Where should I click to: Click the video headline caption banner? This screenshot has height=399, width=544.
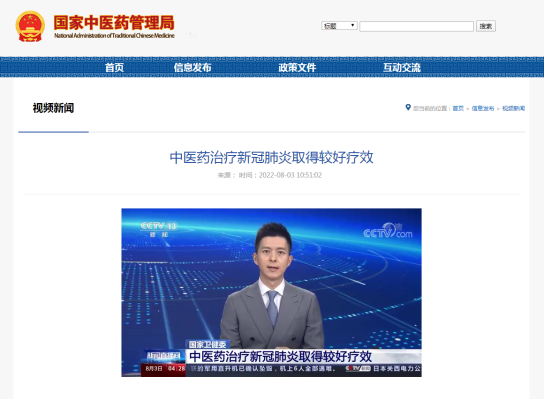pos(281,356)
